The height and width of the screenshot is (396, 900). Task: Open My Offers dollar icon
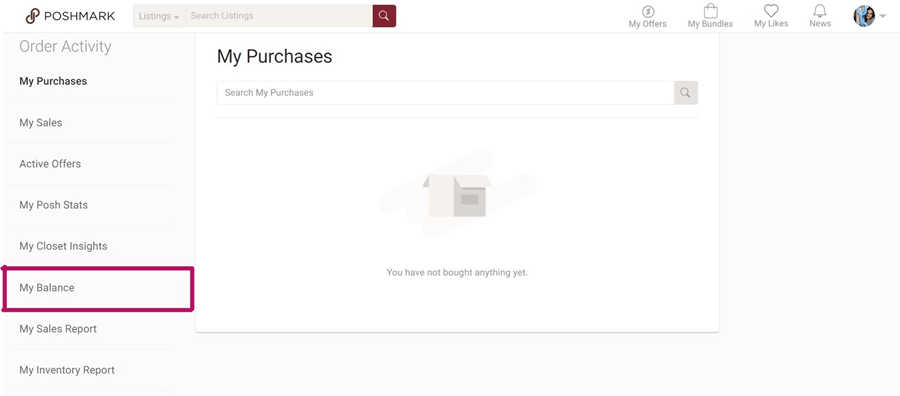coord(648,11)
